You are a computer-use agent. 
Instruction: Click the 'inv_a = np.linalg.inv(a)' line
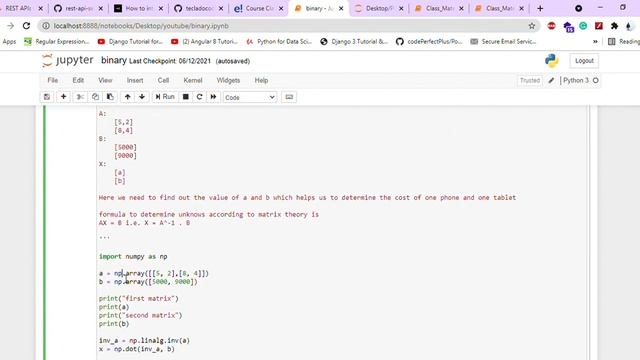[144, 340]
